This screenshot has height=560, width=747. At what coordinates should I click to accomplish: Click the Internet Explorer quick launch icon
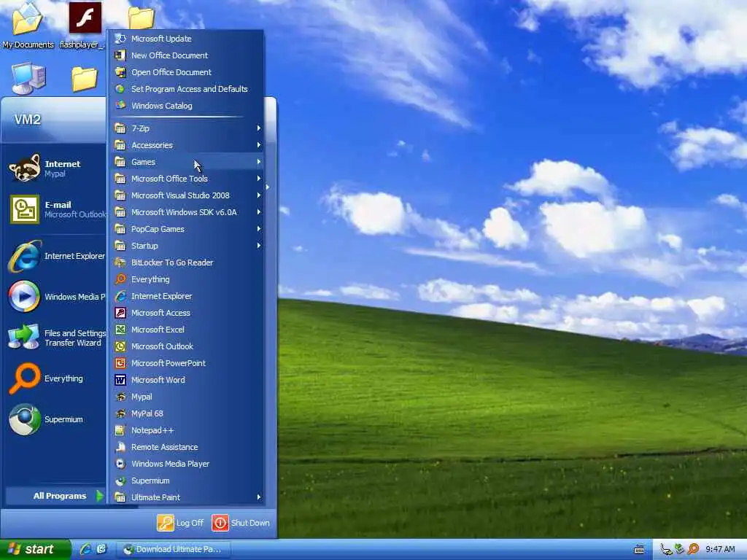tap(86, 549)
